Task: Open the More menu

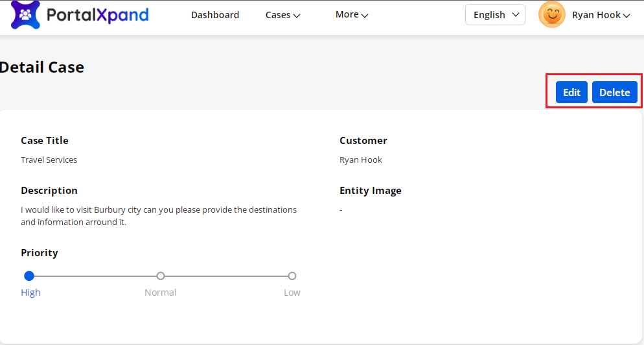Action: point(351,15)
